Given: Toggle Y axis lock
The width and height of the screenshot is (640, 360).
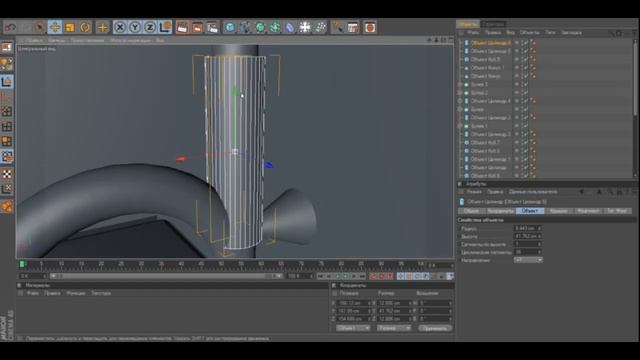Looking at the screenshot, I should (135, 27).
